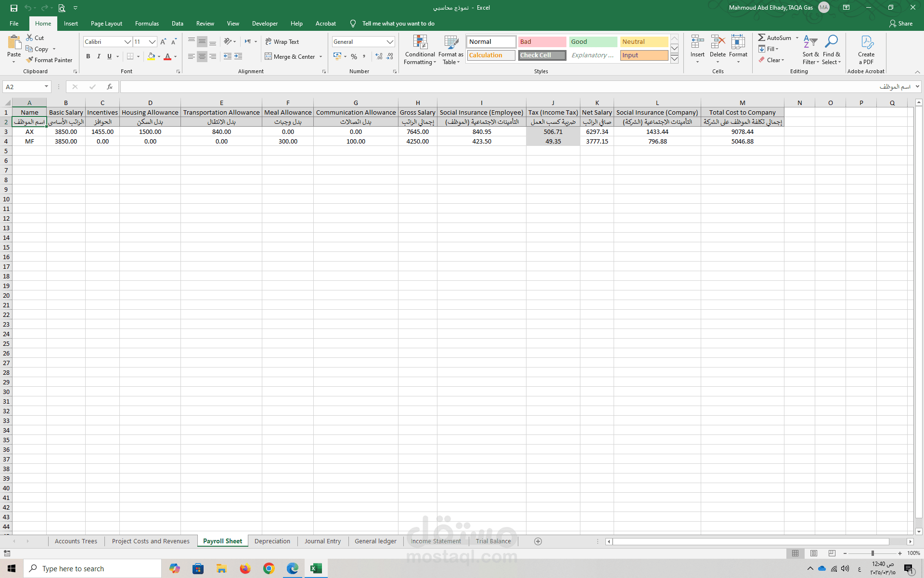Click the yellow fill color swatch button
Screen dimensions: 924x578
point(151,56)
